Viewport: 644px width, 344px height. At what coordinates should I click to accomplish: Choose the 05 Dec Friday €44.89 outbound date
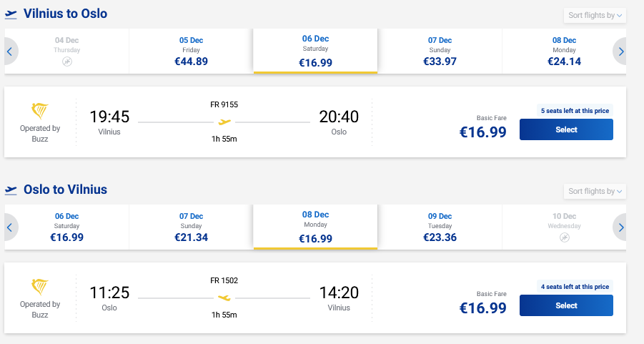tap(191, 51)
